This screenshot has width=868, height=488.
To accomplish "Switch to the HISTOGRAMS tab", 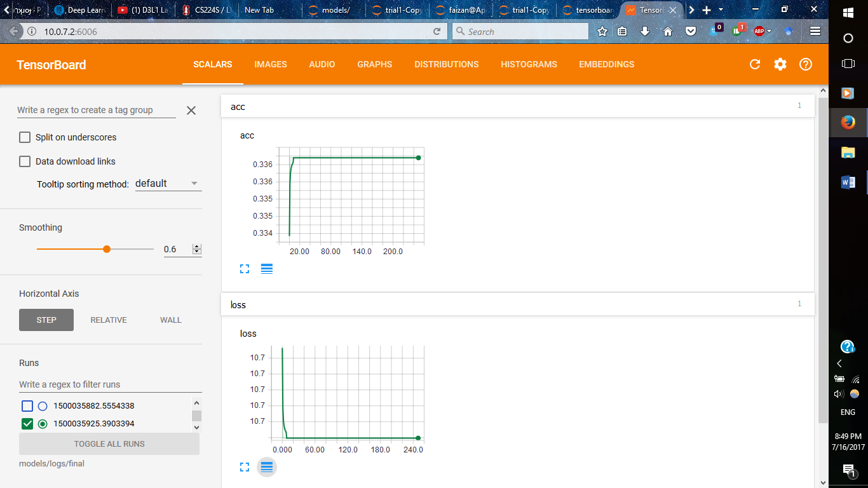I will (x=529, y=64).
